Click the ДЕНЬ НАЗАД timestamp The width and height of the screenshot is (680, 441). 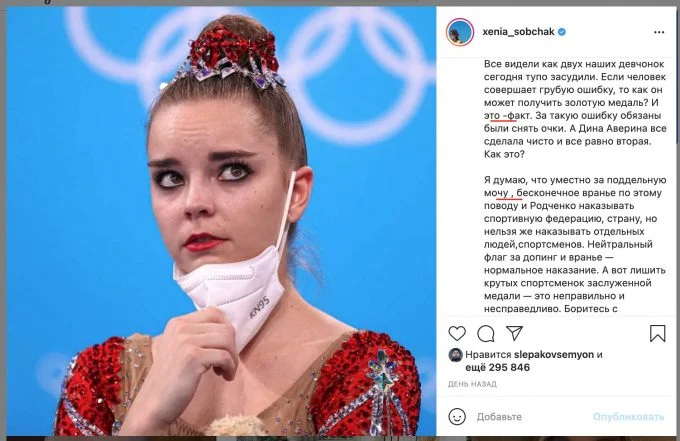click(x=472, y=384)
